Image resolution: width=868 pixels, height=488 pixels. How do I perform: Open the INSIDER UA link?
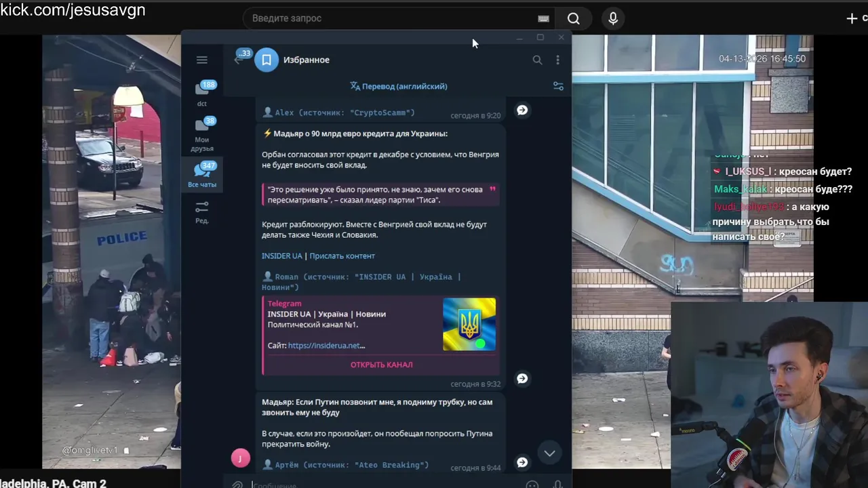(x=281, y=256)
